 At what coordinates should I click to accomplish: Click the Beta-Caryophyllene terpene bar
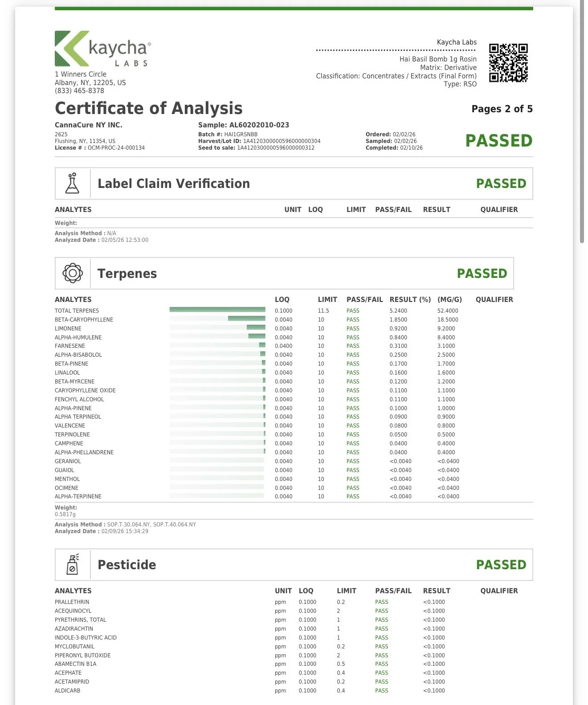coord(217,319)
